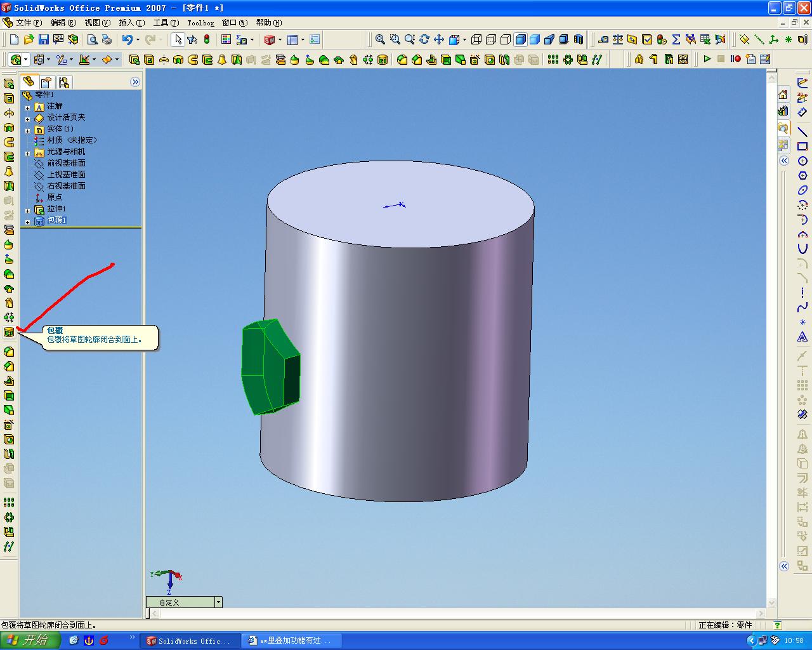Undo the last action
This screenshot has width=812, height=650.
128,39
